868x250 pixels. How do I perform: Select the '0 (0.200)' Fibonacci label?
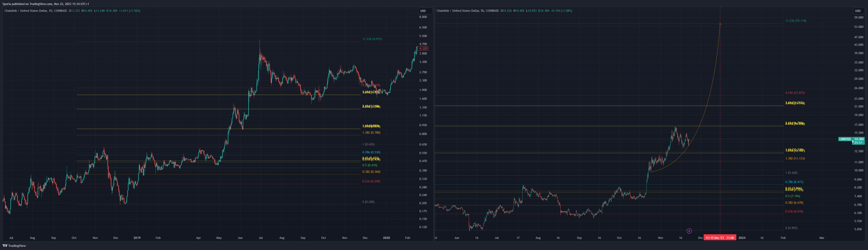pos(368,202)
